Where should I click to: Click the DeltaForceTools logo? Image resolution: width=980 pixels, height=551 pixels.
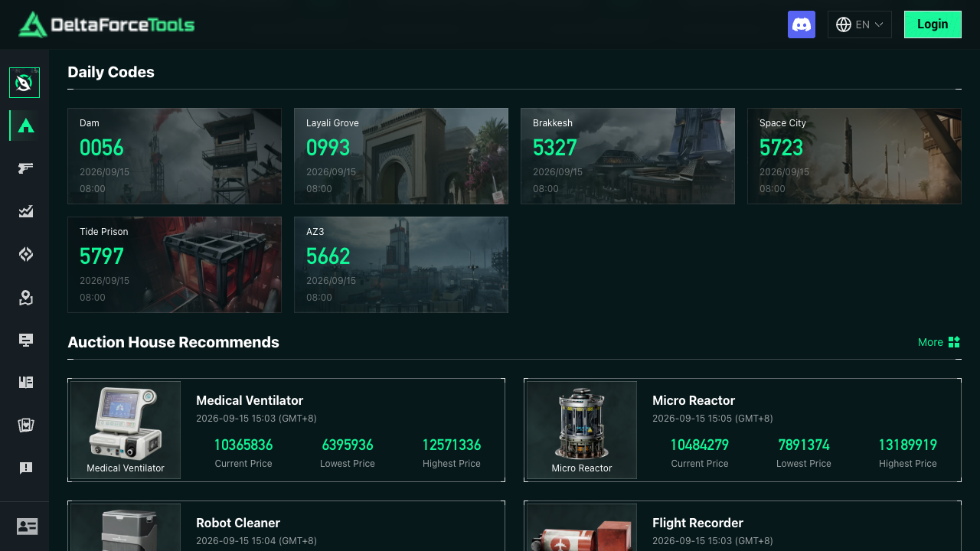click(x=106, y=24)
